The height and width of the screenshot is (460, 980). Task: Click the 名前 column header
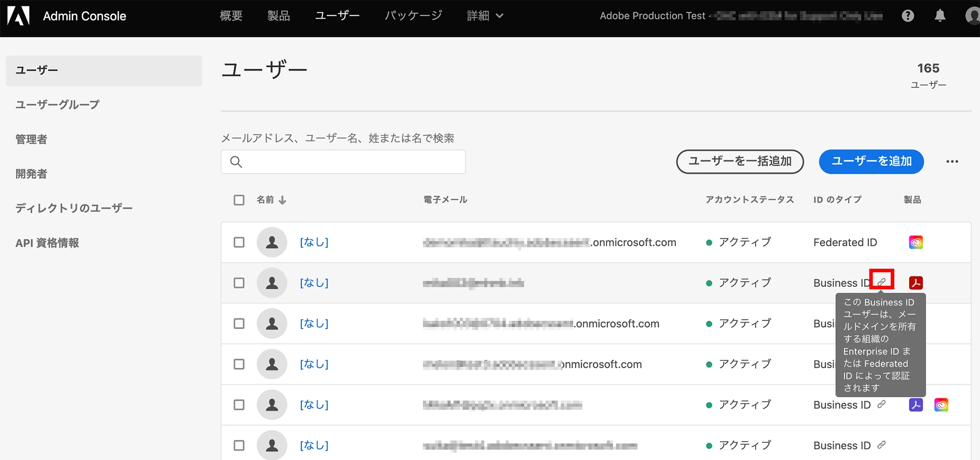pos(265,200)
